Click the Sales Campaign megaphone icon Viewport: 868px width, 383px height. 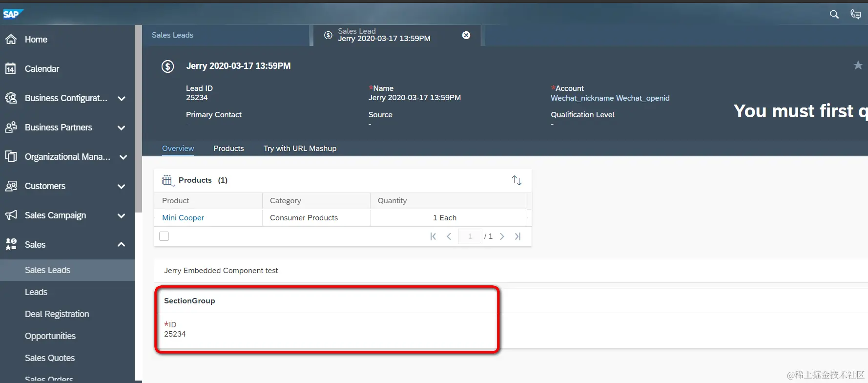click(x=11, y=215)
